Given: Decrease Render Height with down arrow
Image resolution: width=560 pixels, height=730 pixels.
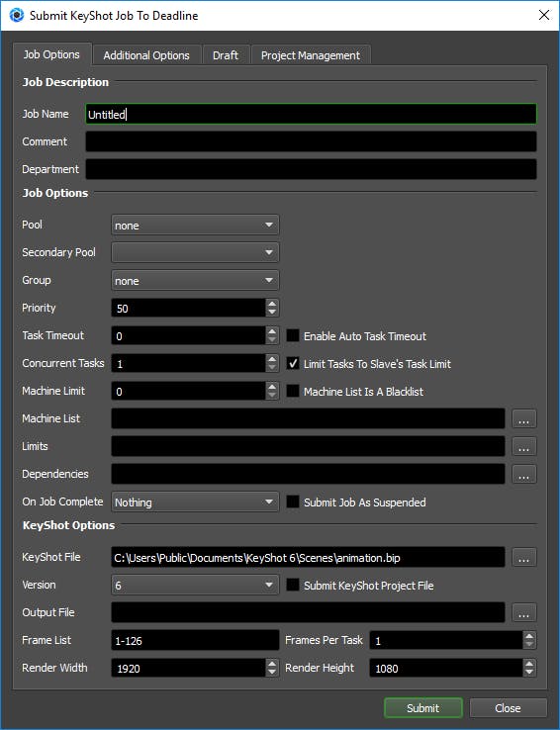Looking at the screenshot, I should click(529, 673).
